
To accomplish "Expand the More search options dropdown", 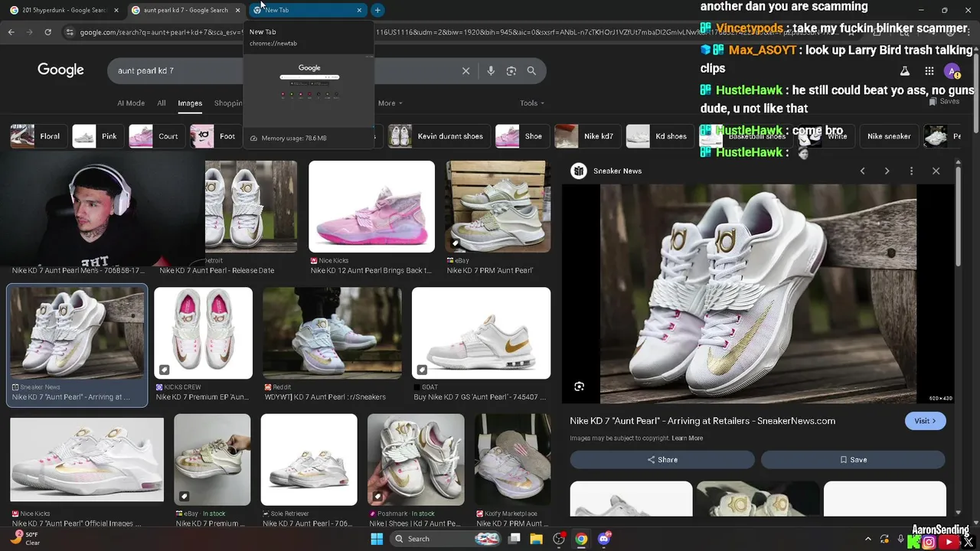I will coord(390,103).
